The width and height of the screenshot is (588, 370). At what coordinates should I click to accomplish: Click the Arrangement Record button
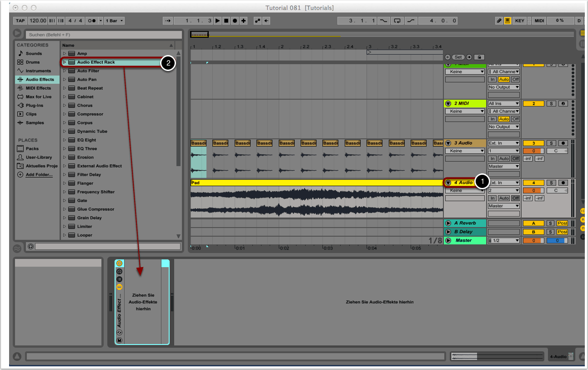click(235, 21)
